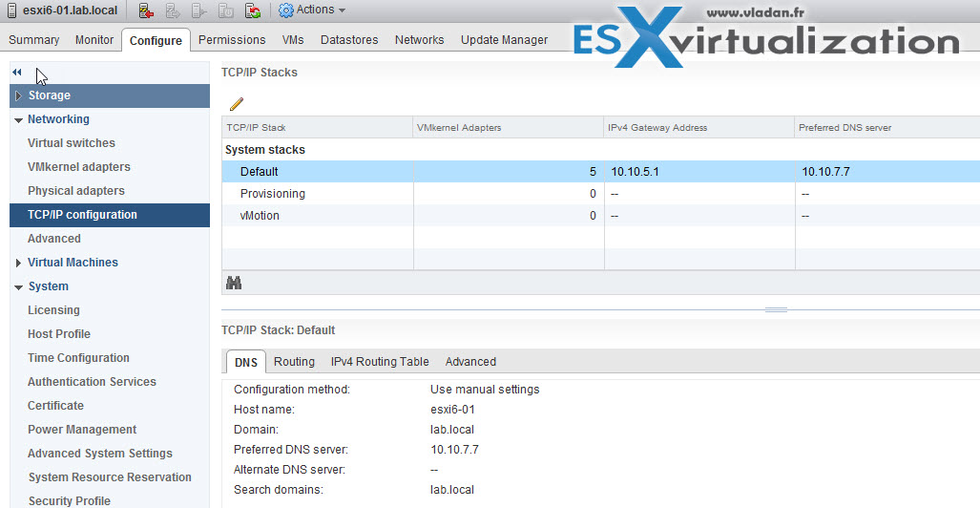Open System Resource Reservation
Screen dimensions: 980x508
(x=110, y=477)
